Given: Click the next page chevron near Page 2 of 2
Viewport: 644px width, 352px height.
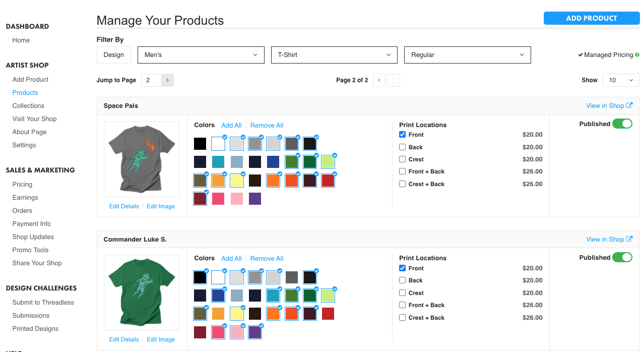Looking at the screenshot, I should point(394,80).
